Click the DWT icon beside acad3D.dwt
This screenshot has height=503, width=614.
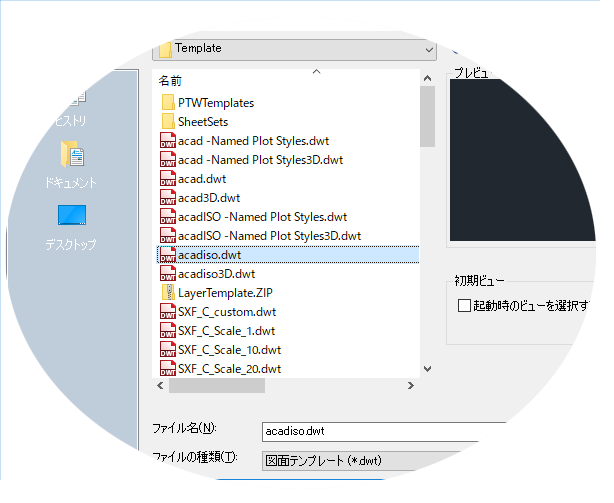pyautogui.click(x=168, y=198)
